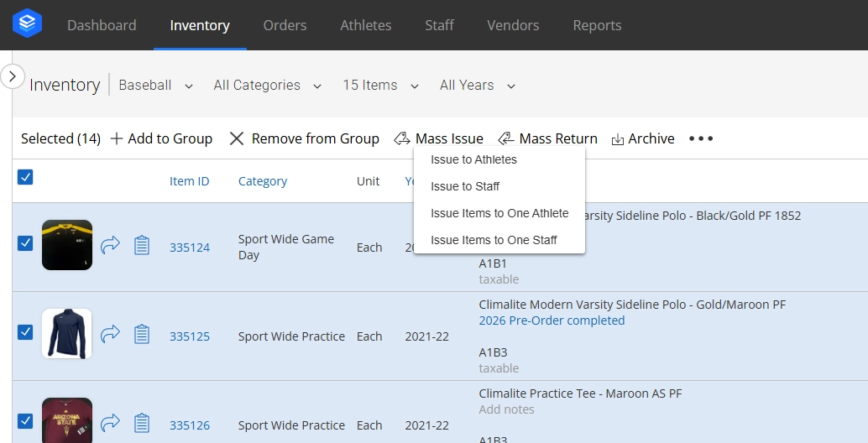Screen dimensions: 868x443
Task: Click the Unit column header
Action: tap(368, 181)
